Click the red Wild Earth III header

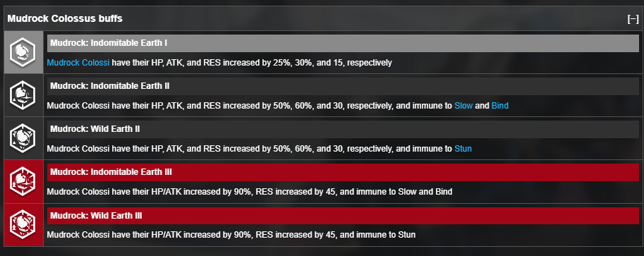[343, 216]
